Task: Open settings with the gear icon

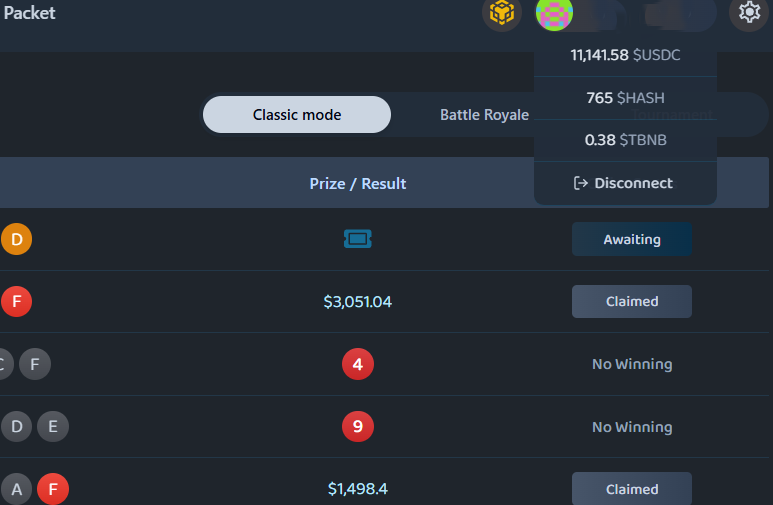Action: tap(749, 12)
